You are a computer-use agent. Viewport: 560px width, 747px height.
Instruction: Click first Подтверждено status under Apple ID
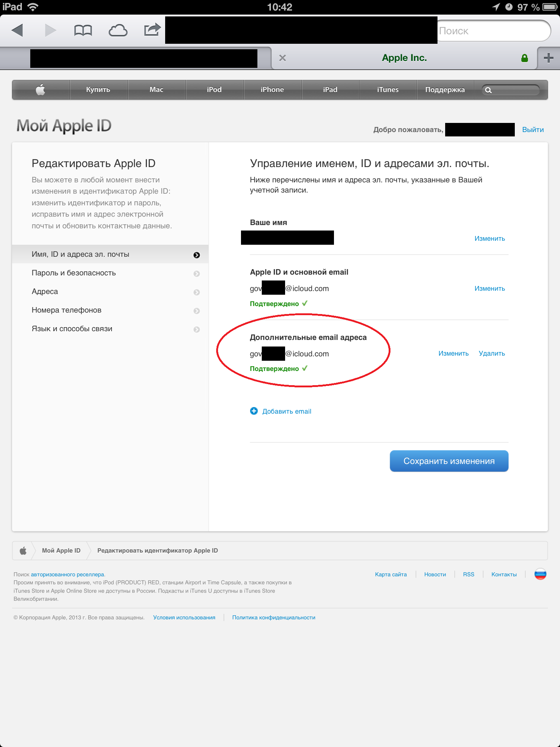tap(279, 303)
